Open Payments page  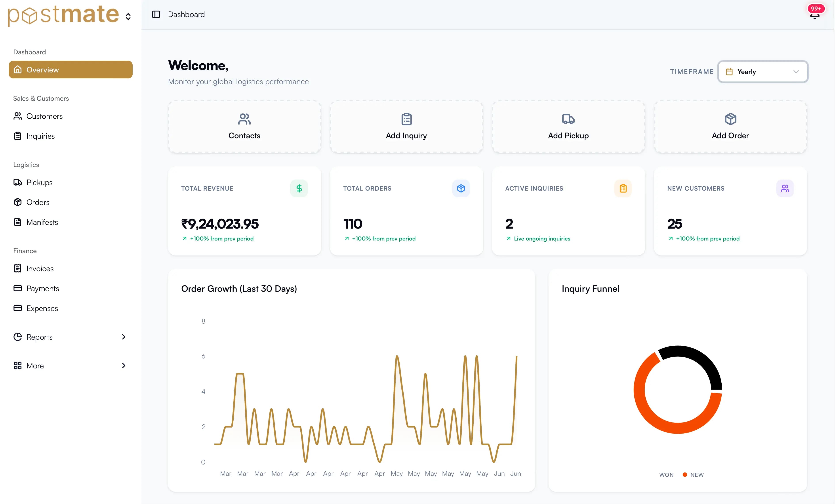(71, 288)
